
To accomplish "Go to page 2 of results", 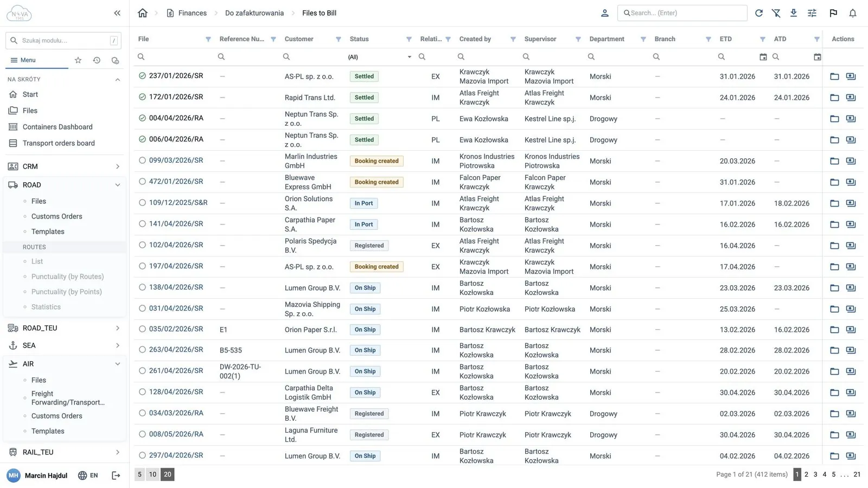I will coord(806,474).
